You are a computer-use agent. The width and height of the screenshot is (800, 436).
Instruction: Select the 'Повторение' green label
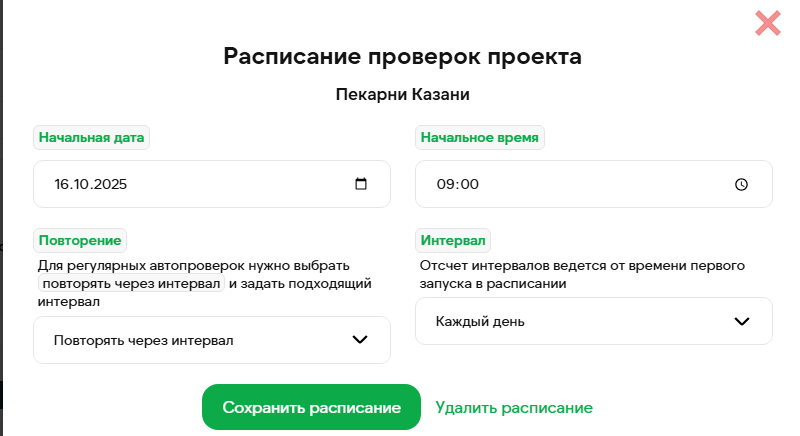coord(80,240)
